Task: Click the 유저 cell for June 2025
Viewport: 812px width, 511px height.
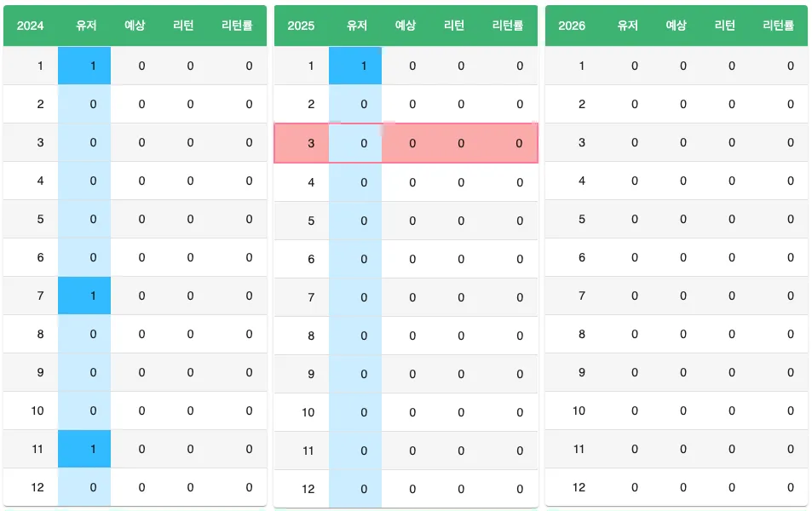Action: tap(355, 259)
